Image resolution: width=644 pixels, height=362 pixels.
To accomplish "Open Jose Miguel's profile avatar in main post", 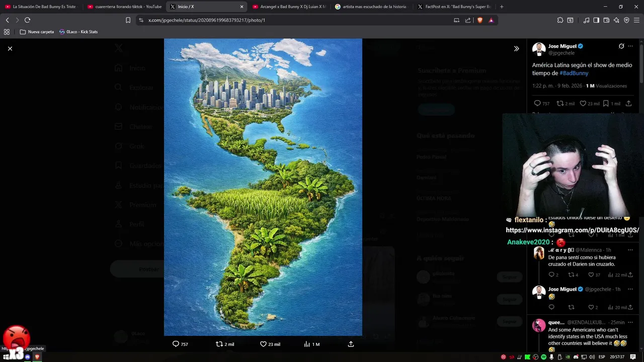I will click(x=539, y=49).
